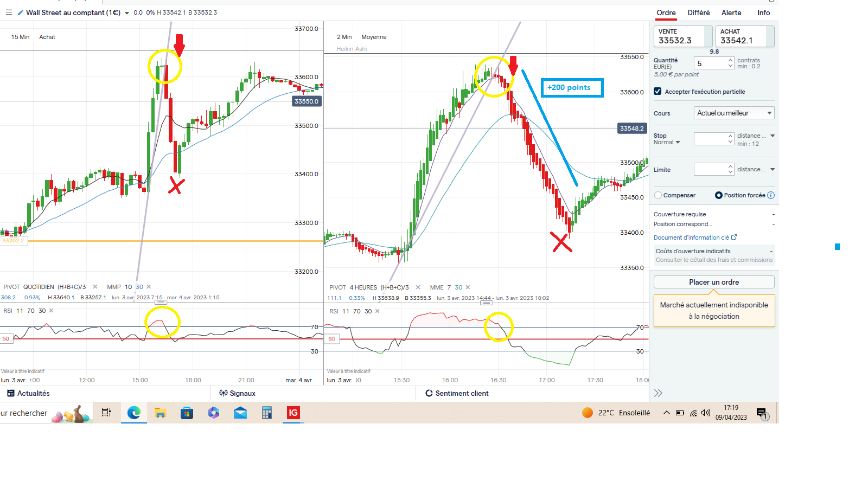Change the 2 Min timeframe selector

pos(344,37)
